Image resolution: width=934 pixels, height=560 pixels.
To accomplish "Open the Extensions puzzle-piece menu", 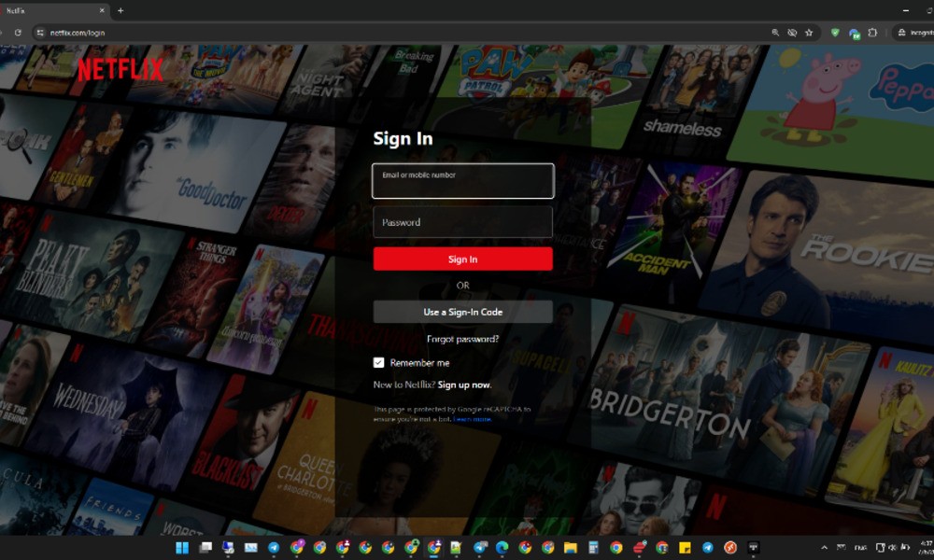I will tap(872, 33).
